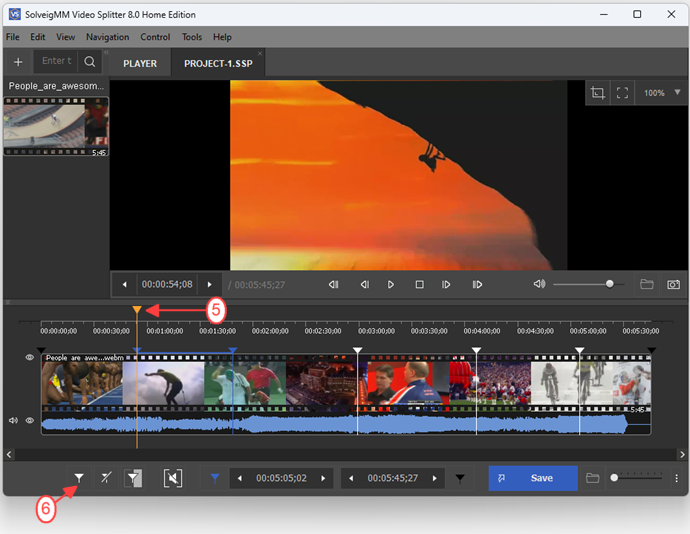Click the orange playhead cursor marker

click(137, 309)
